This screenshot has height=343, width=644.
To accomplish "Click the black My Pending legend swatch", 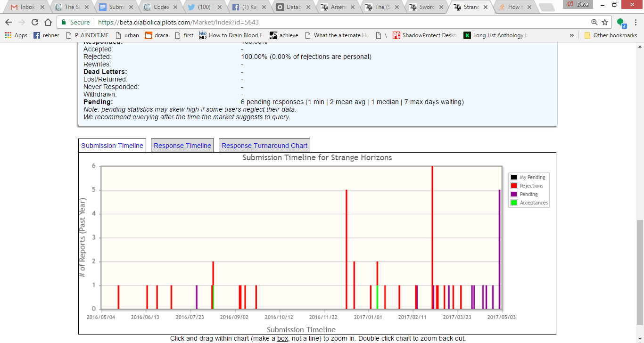I will point(514,177).
